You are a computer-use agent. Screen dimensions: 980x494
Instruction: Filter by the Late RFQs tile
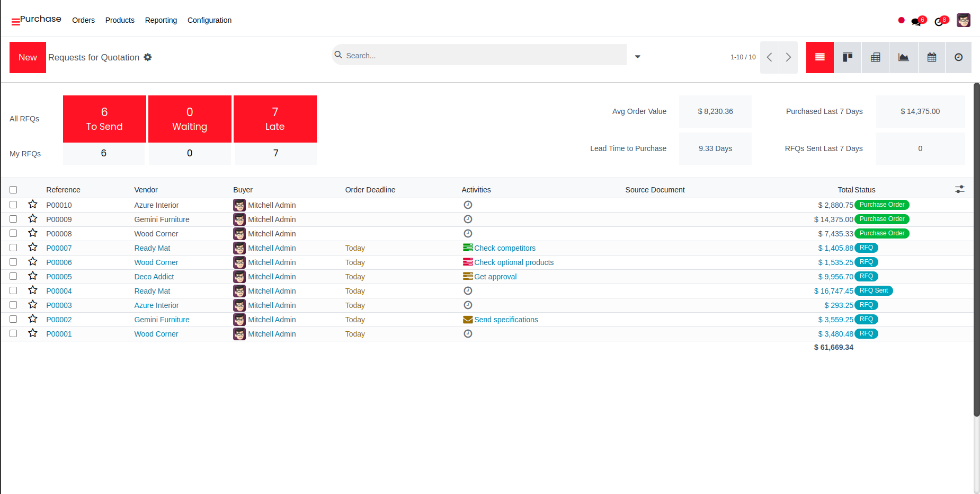point(275,119)
